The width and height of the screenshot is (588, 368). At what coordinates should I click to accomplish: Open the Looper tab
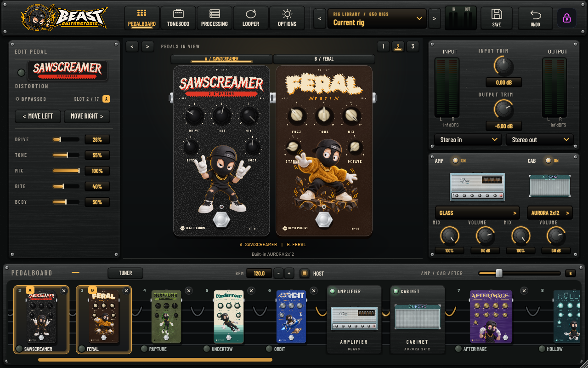(x=251, y=18)
